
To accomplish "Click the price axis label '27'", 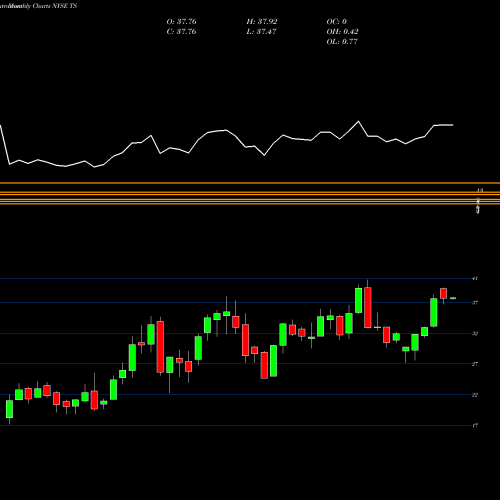I will [x=475, y=364].
